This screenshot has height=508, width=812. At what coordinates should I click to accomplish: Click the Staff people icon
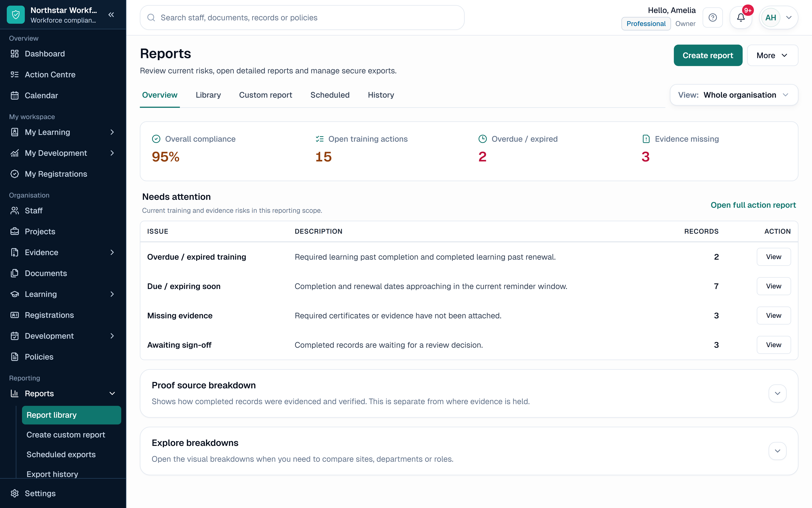(14, 211)
